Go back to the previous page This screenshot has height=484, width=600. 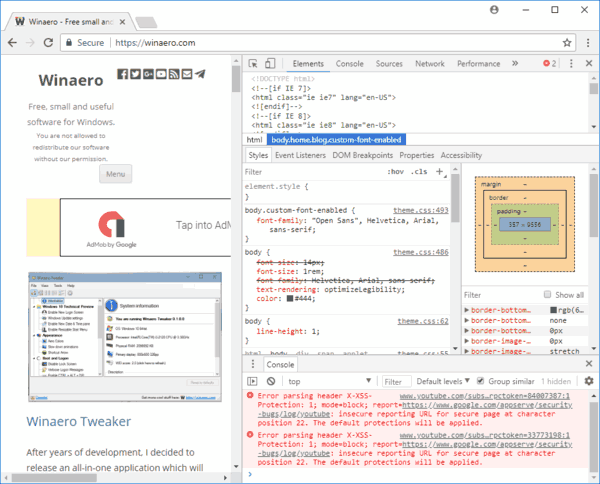tap(12, 42)
